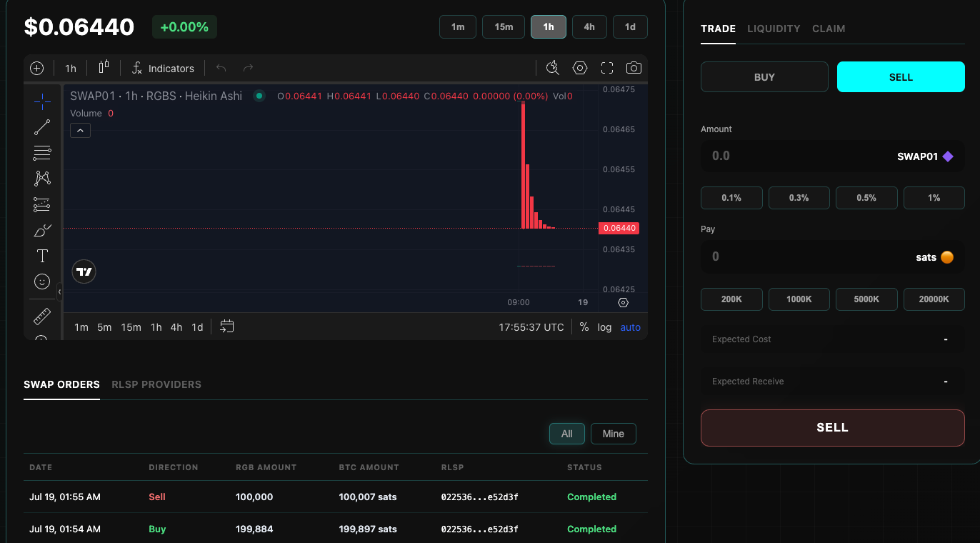The width and height of the screenshot is (980, 543).
Task: Click the compare or add symbol icon
Action: pos(37,69)
